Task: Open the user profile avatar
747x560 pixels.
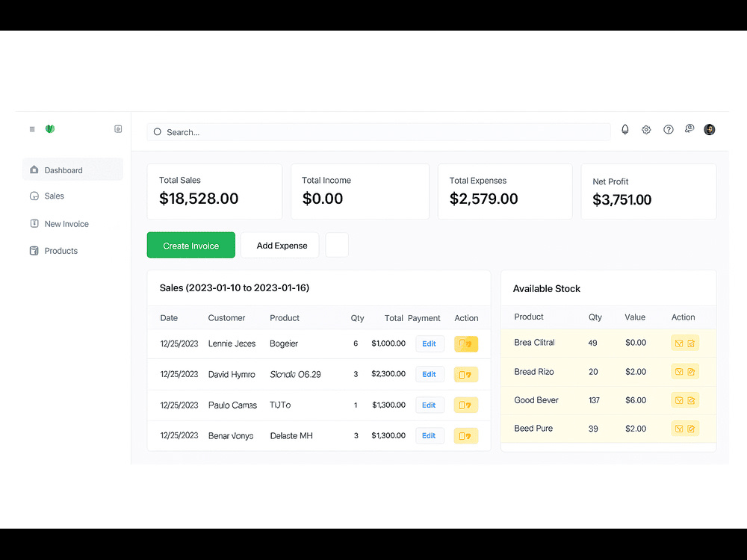Action: click(x=710, y=129)
